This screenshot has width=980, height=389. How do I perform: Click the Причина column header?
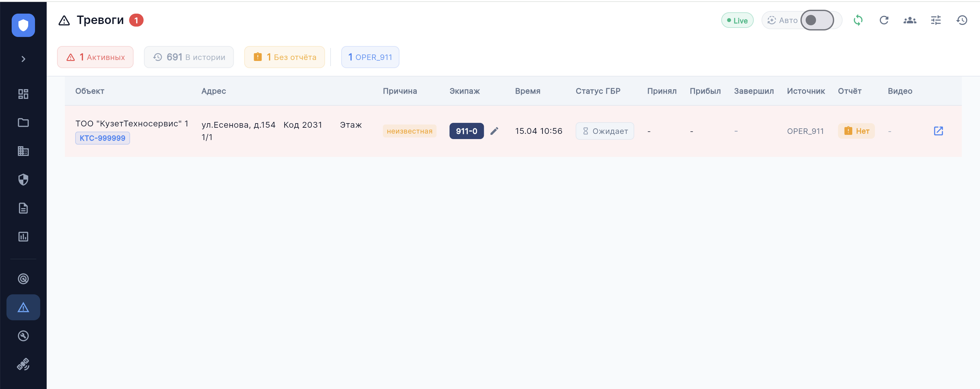click(400, 91)
